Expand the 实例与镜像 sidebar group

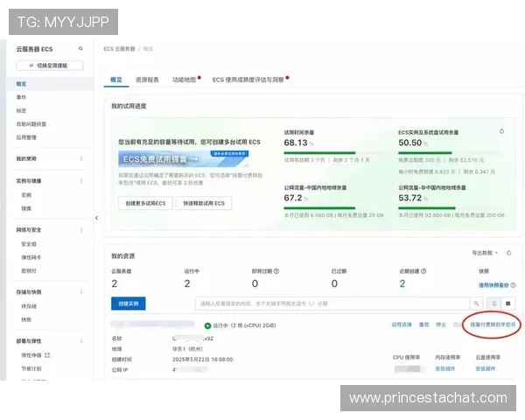pos(29,181)
